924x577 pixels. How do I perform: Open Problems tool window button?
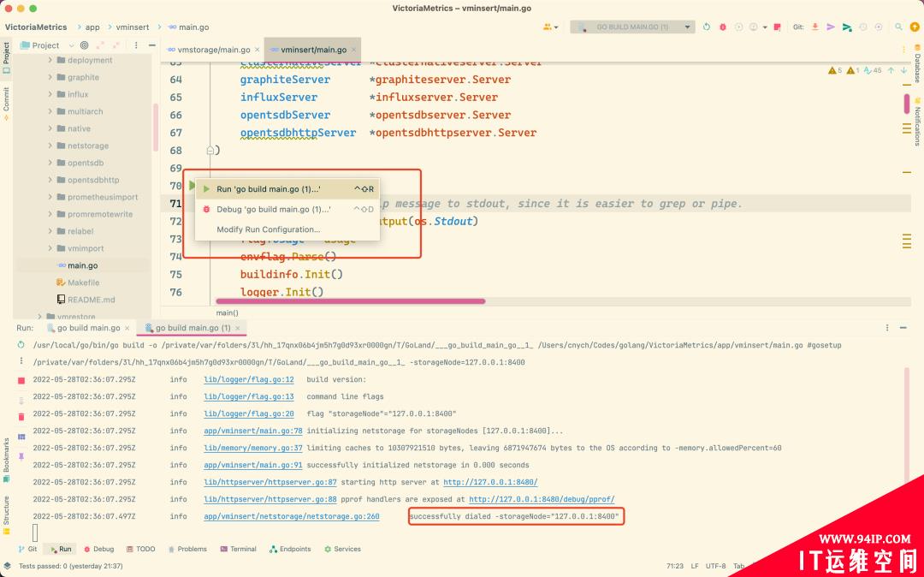pos(187,549)
